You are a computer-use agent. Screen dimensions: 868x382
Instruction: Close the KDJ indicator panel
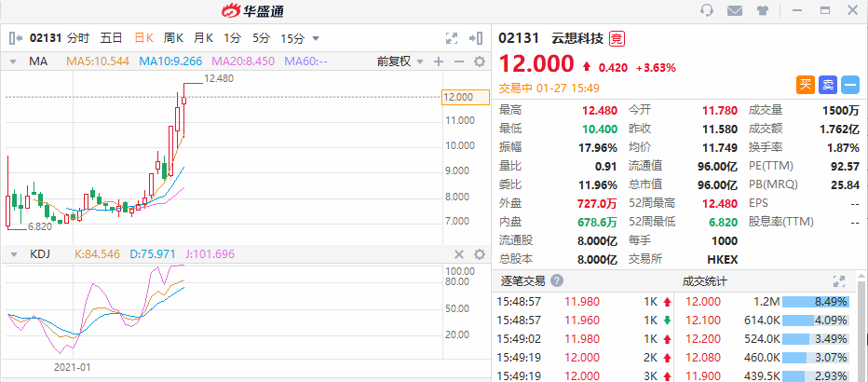(459, 254)
